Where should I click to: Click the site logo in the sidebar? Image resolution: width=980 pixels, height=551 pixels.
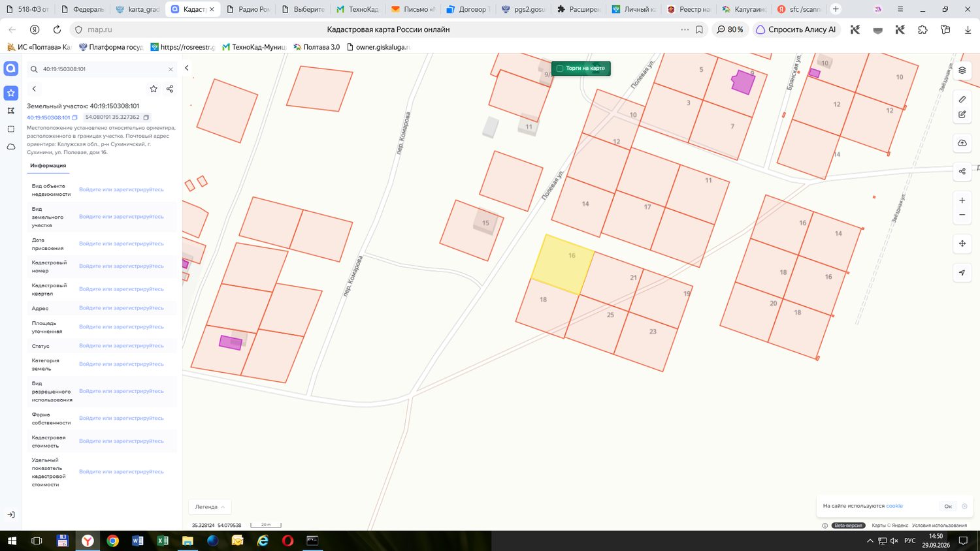[11, 69]
